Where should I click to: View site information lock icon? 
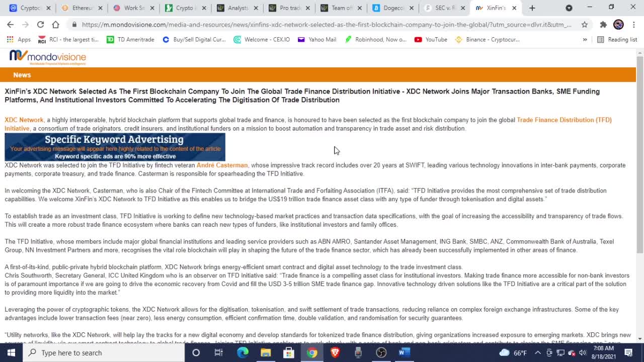(74, 24)
